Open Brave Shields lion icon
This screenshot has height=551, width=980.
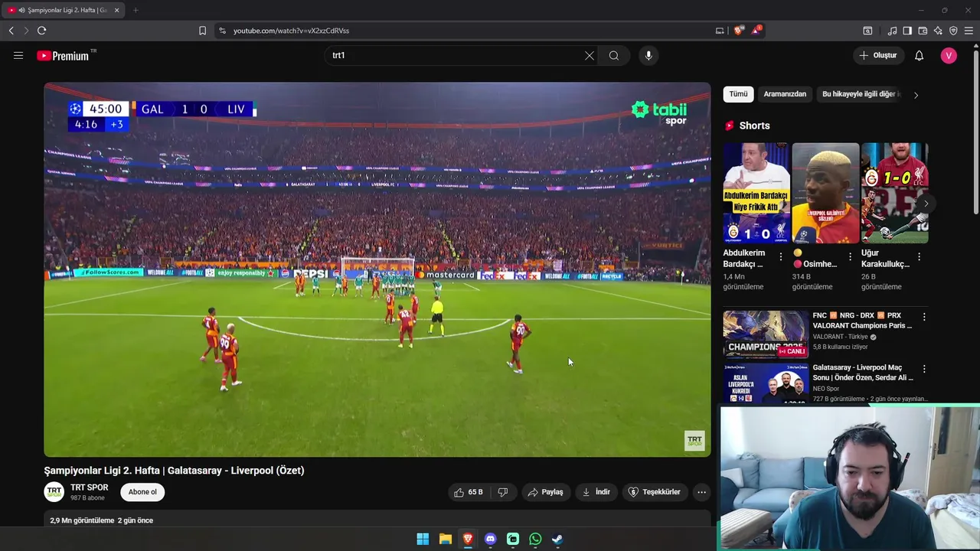pyautogui.click(x=738, y=31)
